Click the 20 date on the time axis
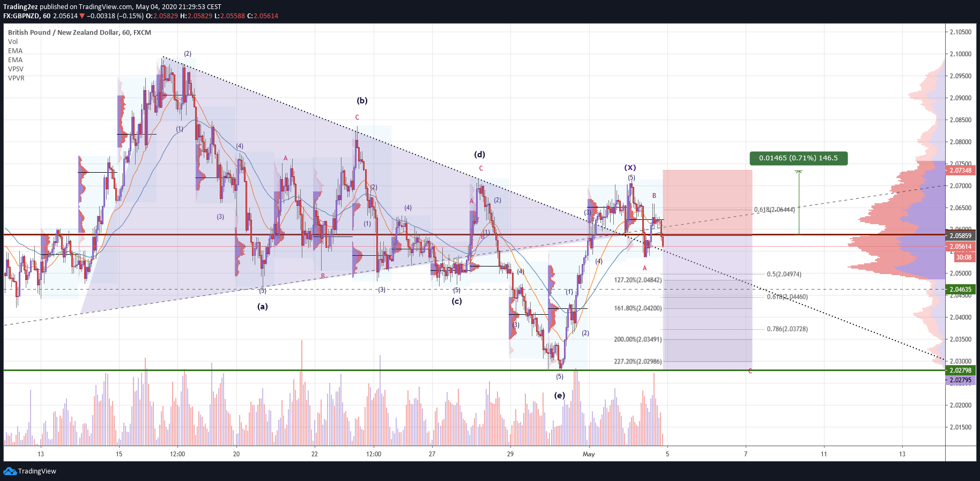The width and height of the screenshot is (980, 481). click(x=236, y=454)
